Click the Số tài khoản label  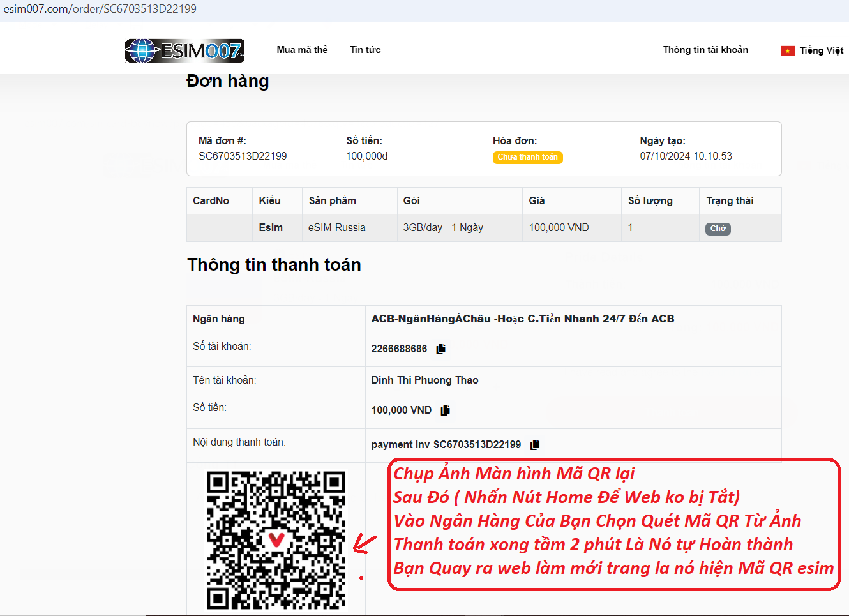pyautogui.click(x=222, y=347)
